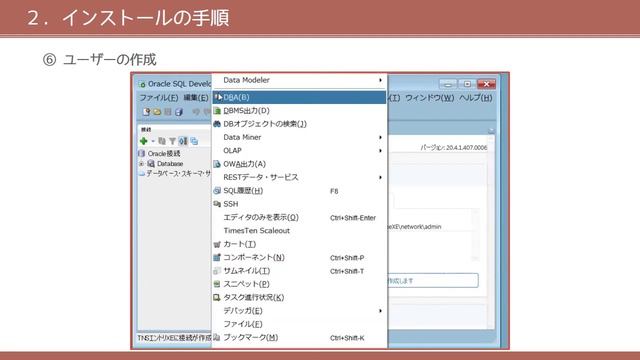Choose DBMS出力(D) from the menu
Image resolution: width=640 pixels, height=360 pixels.
pos(299,111)
